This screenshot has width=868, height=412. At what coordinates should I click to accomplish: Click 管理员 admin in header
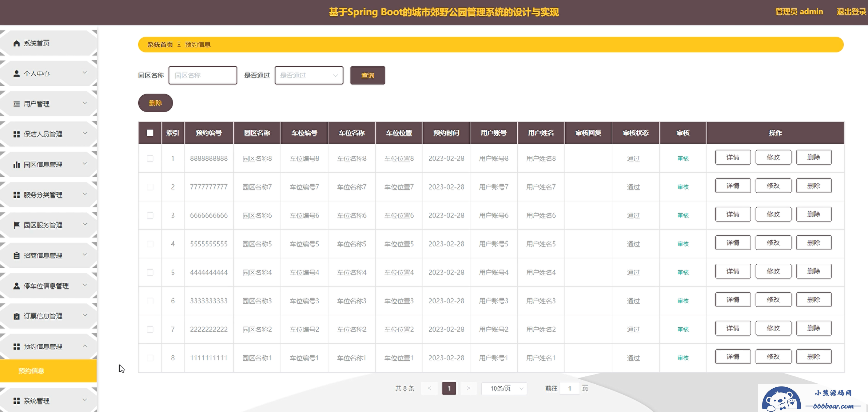coord(799,12)
